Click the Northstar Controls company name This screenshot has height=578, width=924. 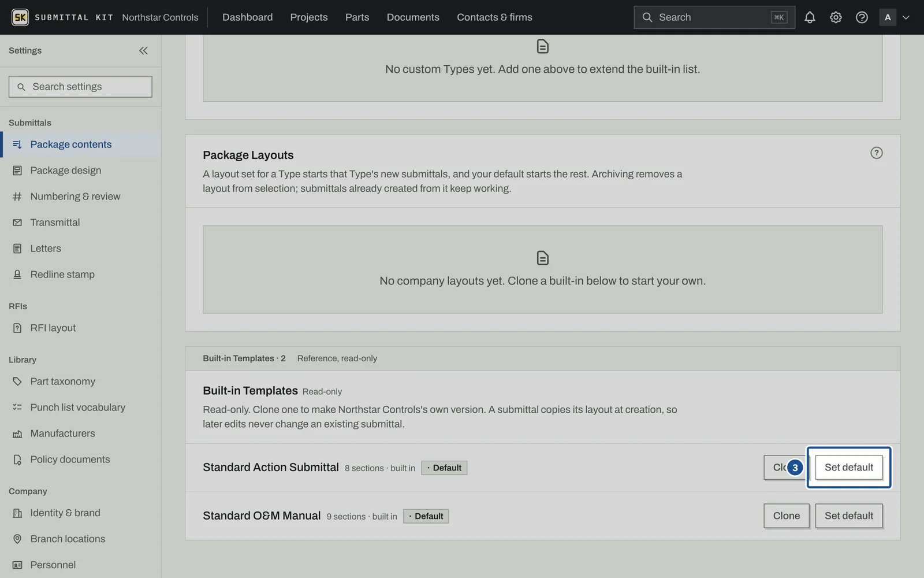coord(160,17)
